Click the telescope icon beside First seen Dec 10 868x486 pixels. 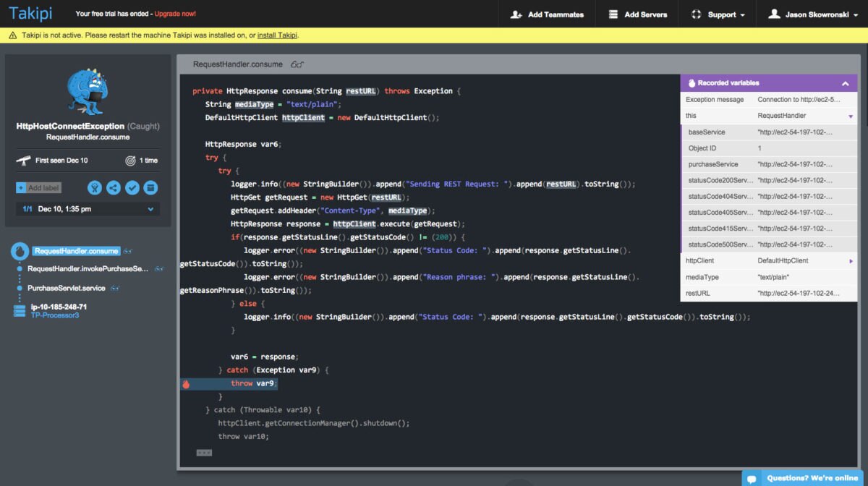coord(24,161)
